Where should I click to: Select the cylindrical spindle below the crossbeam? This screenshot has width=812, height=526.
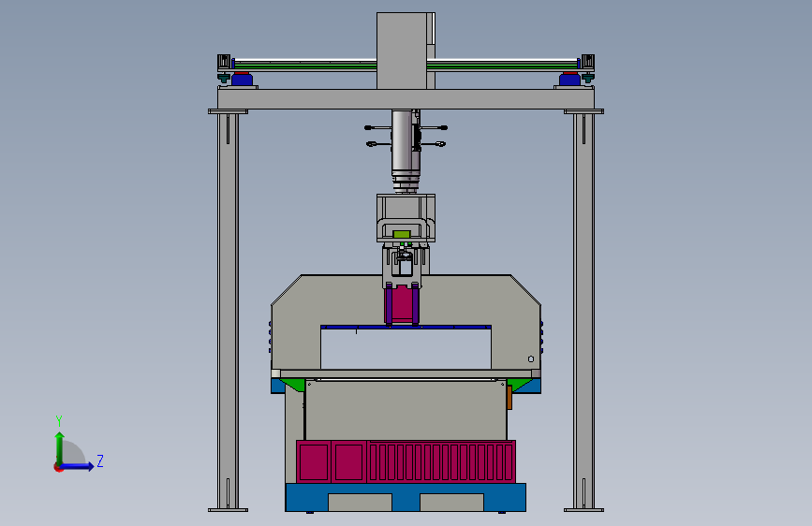pyautogui.click(x=406, y=150)
